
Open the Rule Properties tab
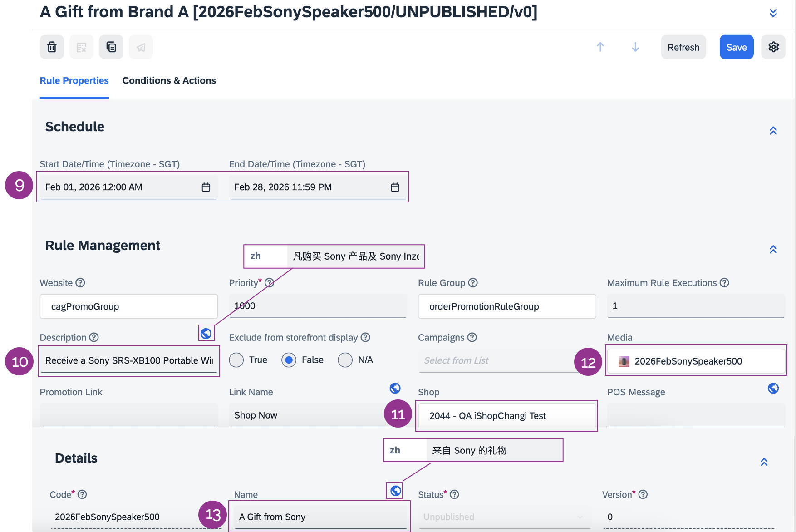pos(74,80)
